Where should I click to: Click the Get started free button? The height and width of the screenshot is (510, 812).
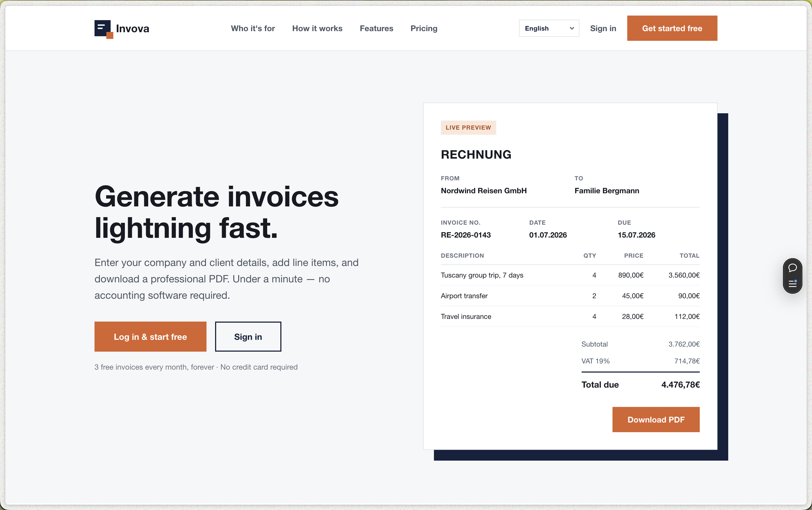click(672, 28)
